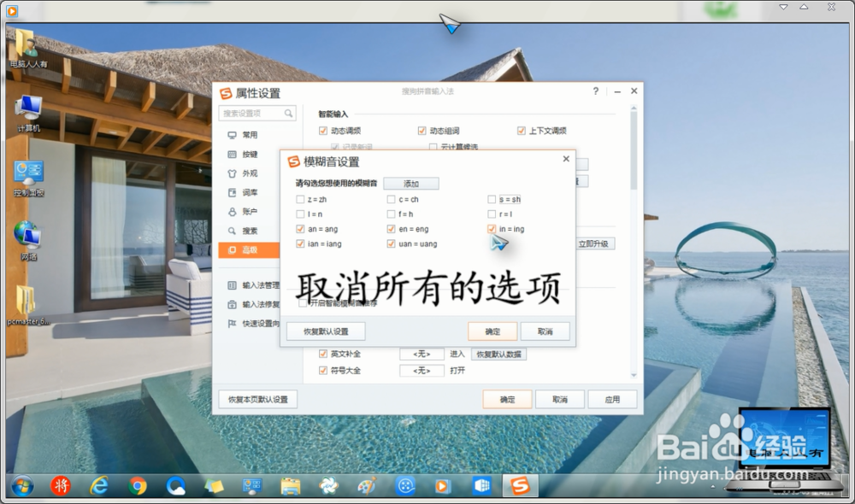855x504 pixels.
Task: Select the 网络 desktop icon
Action: (28, 241)
